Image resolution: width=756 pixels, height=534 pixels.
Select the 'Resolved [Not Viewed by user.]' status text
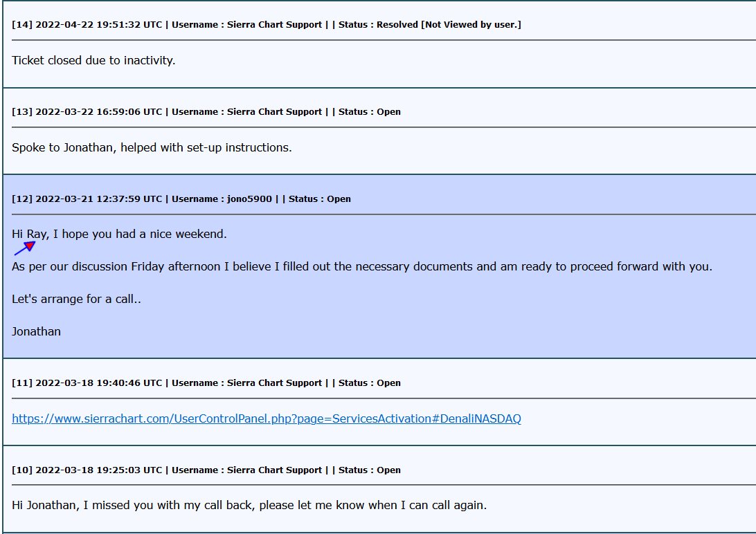(449, 25)
